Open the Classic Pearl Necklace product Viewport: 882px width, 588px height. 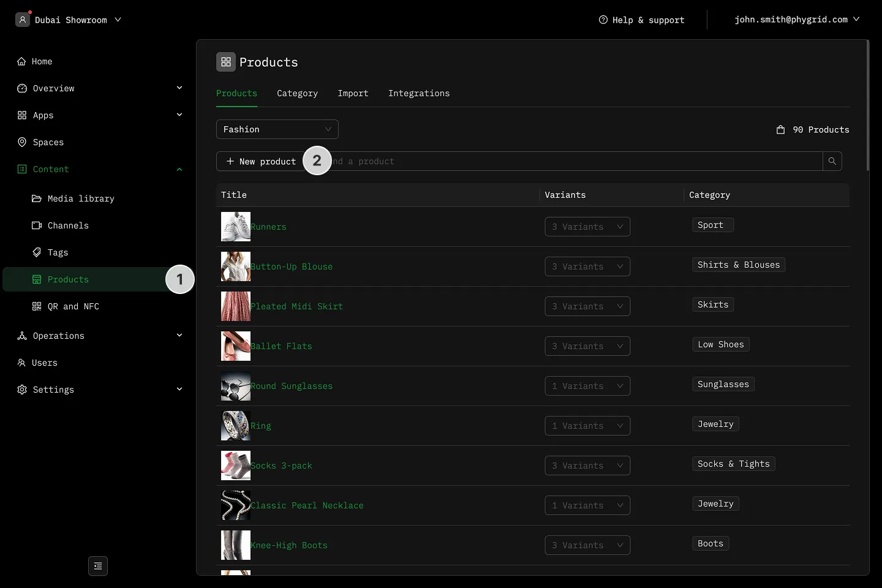click(307, 505)
